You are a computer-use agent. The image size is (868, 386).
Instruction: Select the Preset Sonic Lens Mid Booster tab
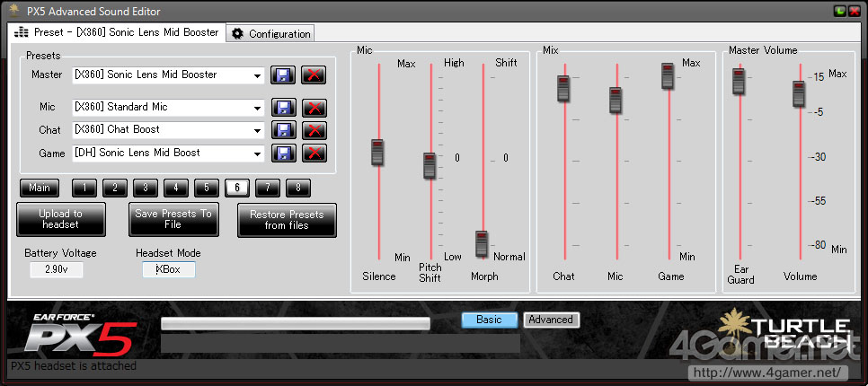(x=117, y=32)
